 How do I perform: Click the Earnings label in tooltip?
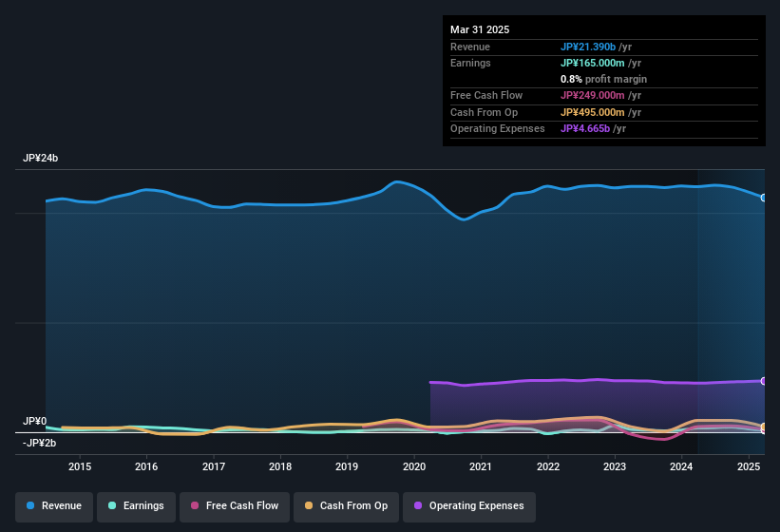(470, 63)
